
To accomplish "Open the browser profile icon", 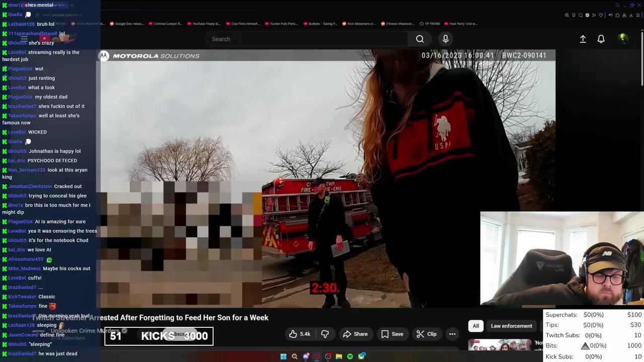I will click(x=624, y=15).
